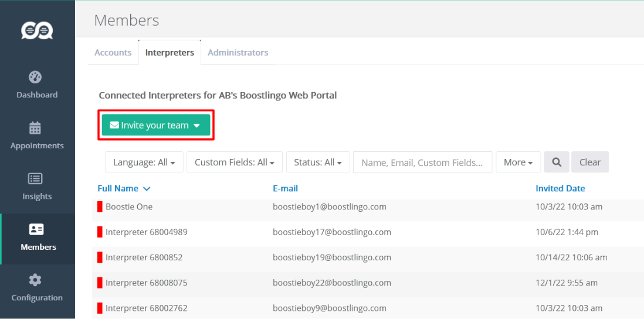The height and width of the screenshot is (319, 644).
Task: Click email boostieboy19@boostlingo.com
Action: click(332, 257)
